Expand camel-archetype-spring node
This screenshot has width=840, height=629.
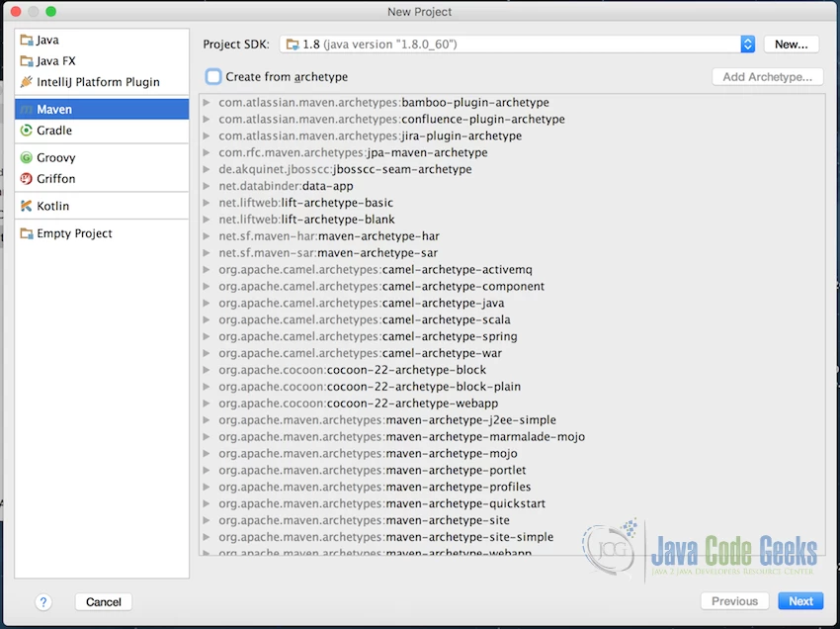pyautogui.click(x=207, y=336)
